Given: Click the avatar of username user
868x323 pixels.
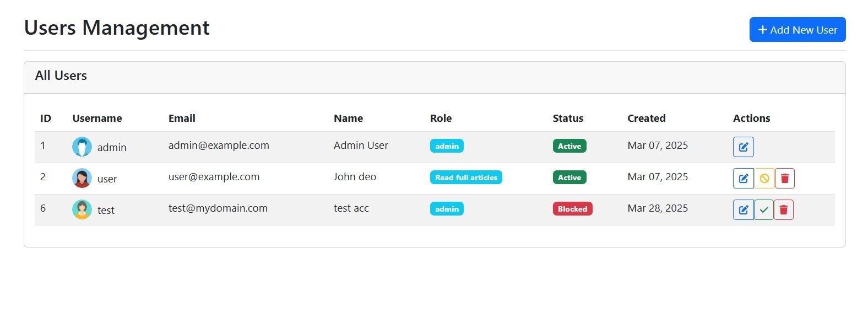Looking at the screenshot, I should pyautogui.click(x=82, y=178).
